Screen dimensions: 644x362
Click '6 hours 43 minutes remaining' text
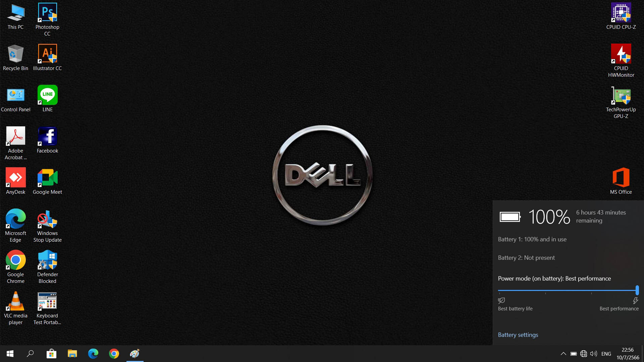pos(601,217)
